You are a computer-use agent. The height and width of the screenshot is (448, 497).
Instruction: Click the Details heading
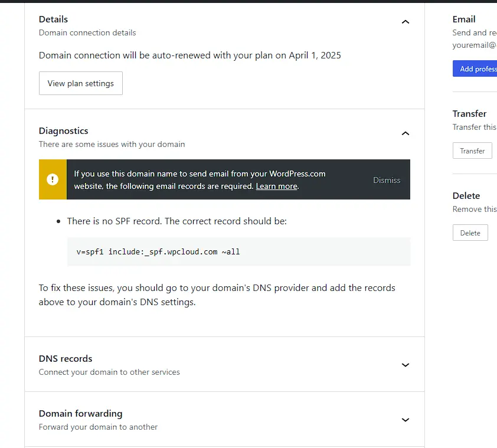pyautogui.click(x=53, y=19)
